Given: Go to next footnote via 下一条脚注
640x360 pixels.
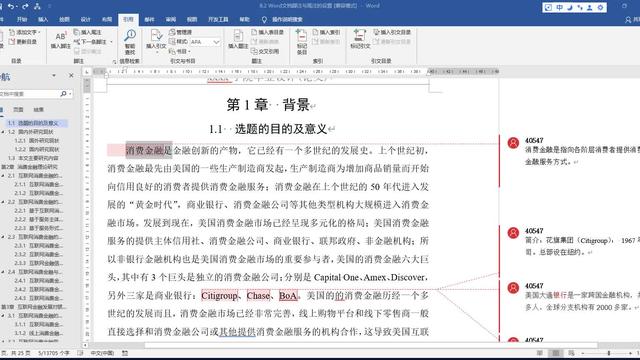Looking at the screenshot, I should point(91,42).
